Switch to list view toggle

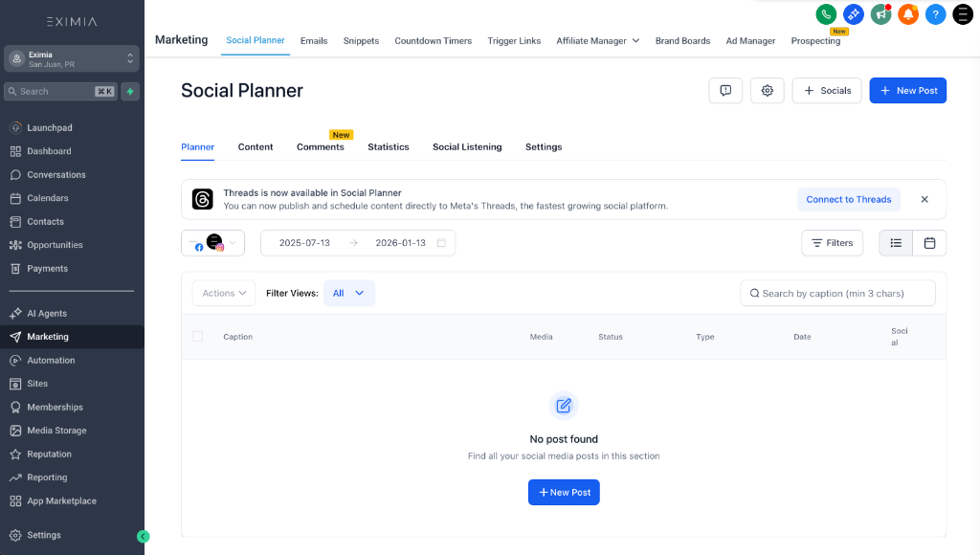click(x=896, y=243)
